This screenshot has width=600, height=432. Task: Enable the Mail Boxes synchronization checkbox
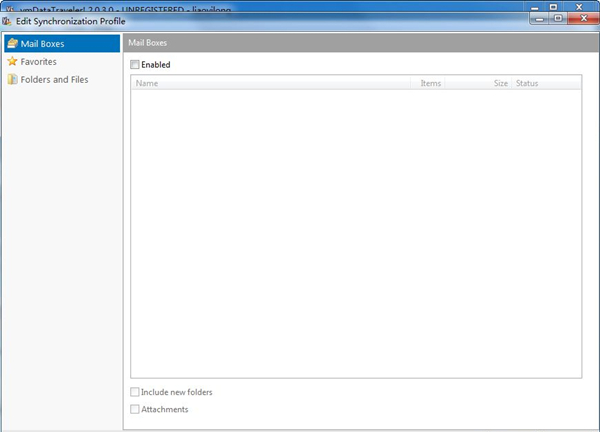pos(136,65)
